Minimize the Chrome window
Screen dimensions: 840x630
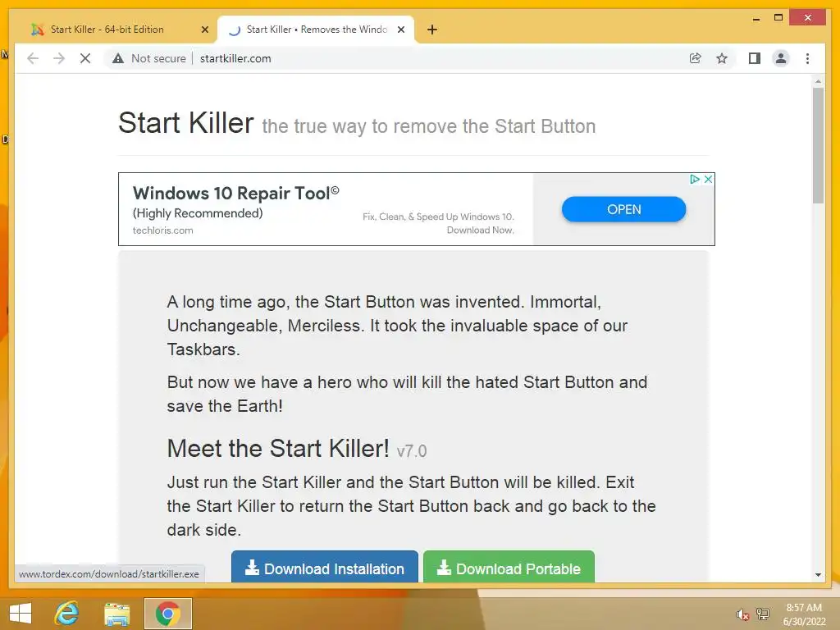click(756, 18)
